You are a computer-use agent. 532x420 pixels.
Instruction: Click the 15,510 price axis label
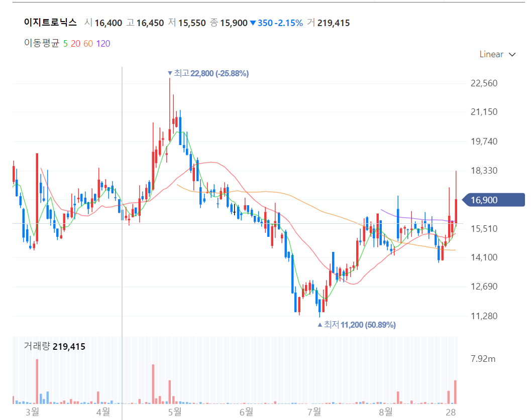point(484,229)
